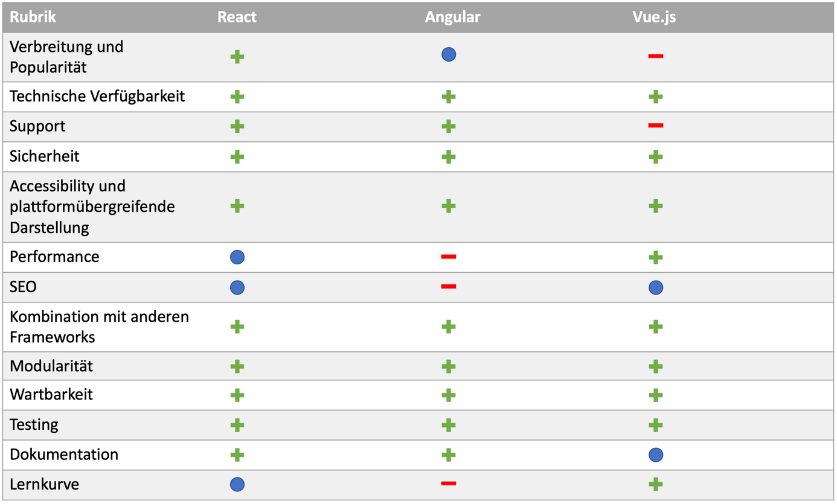Select the Technische Verfügbarkeit row label

tap(97, 96)
